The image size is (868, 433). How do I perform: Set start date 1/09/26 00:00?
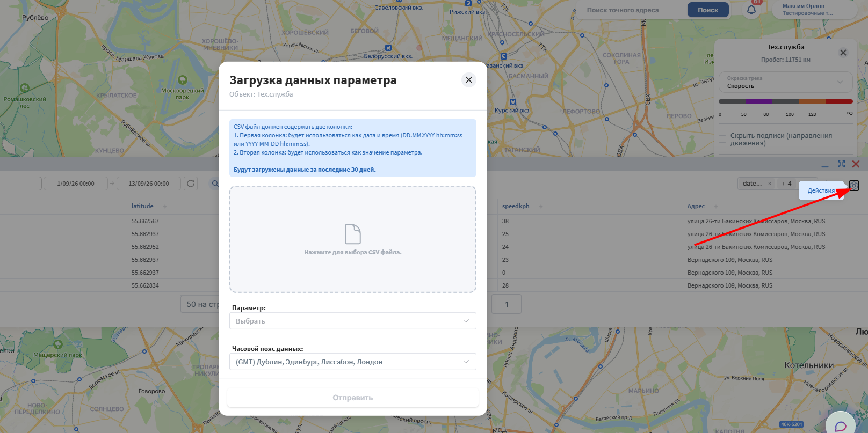point(76,184)
